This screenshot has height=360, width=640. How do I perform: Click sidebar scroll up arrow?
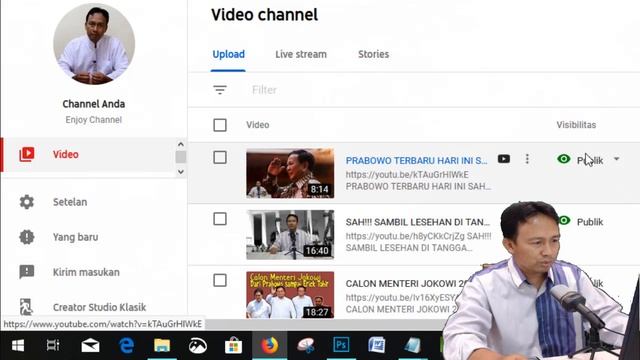[181, 144]
